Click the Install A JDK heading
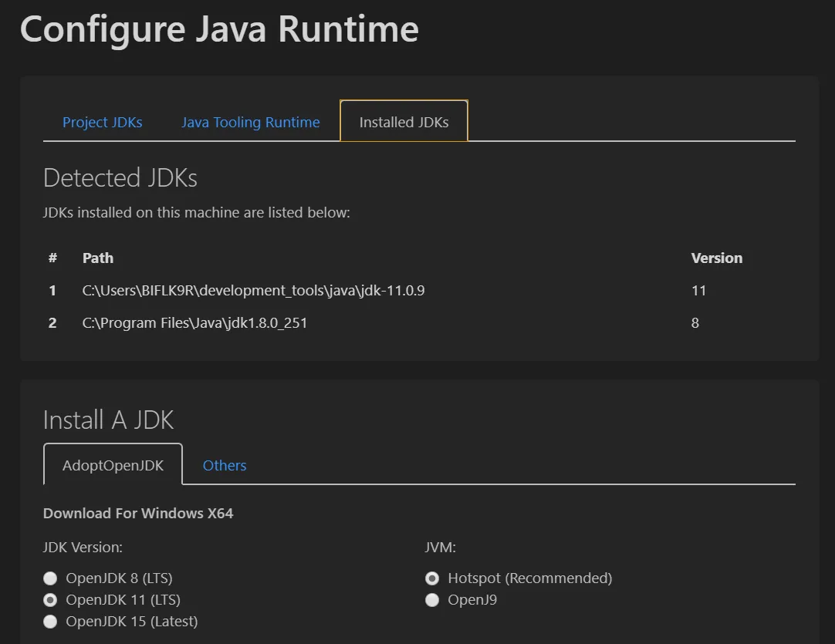The width and height of the screenshot is (835, 644). (x=109, y=420)
